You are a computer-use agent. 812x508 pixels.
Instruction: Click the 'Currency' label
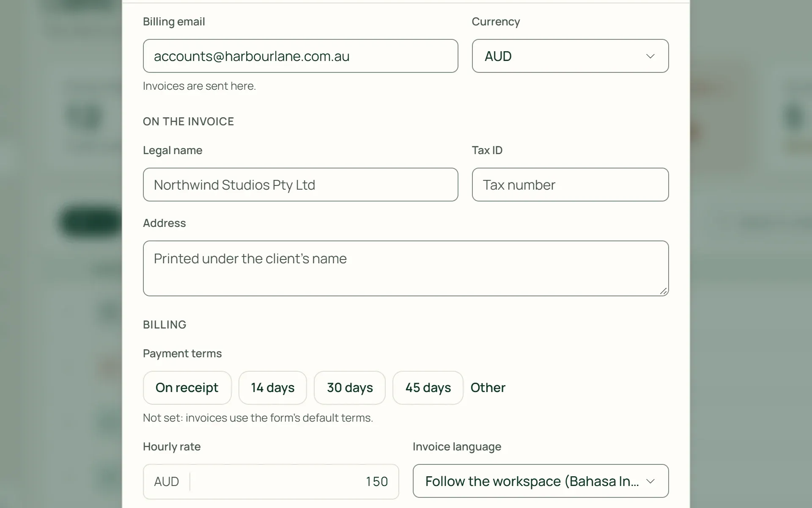pos(496,22)
